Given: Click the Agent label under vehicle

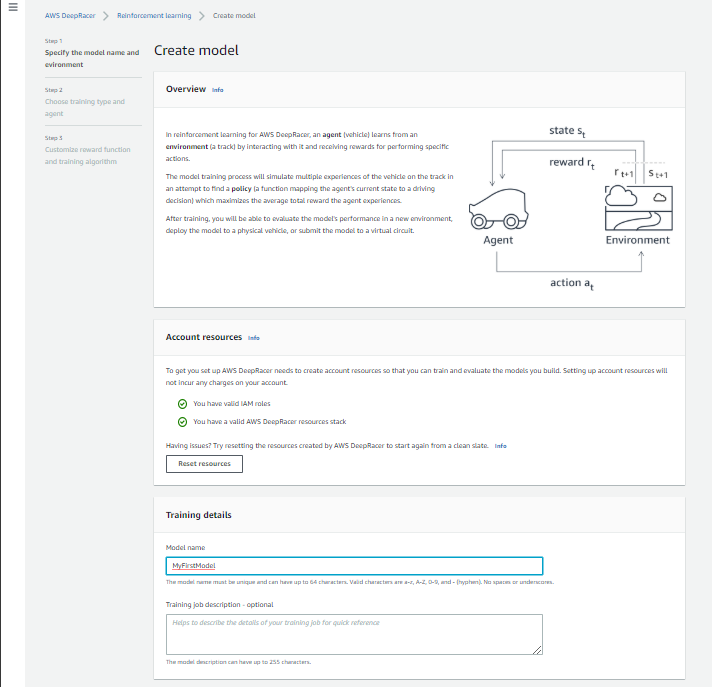Looking at the screenshot, I should point(498,240).
